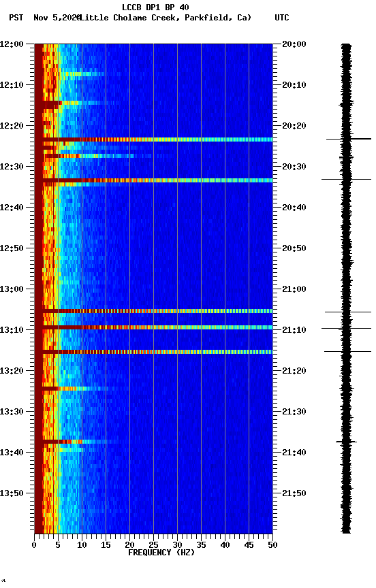Click the '45' frequency axis tick label
Image resolution: width=376 pixels, height=588 pixels.
(x=249, y=545)
